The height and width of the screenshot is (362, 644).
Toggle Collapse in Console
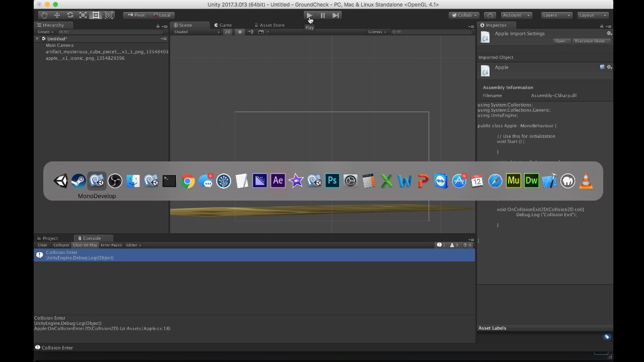point(61,245)
